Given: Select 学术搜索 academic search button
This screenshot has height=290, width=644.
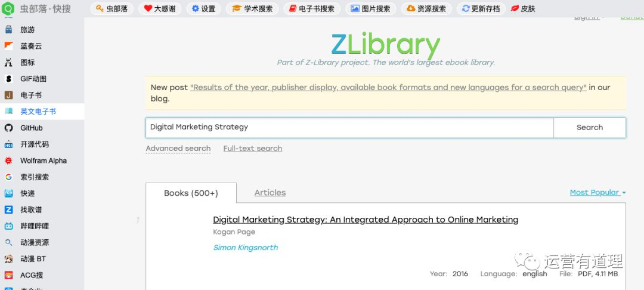Looking at the screenshot, I should click(252, 8).
